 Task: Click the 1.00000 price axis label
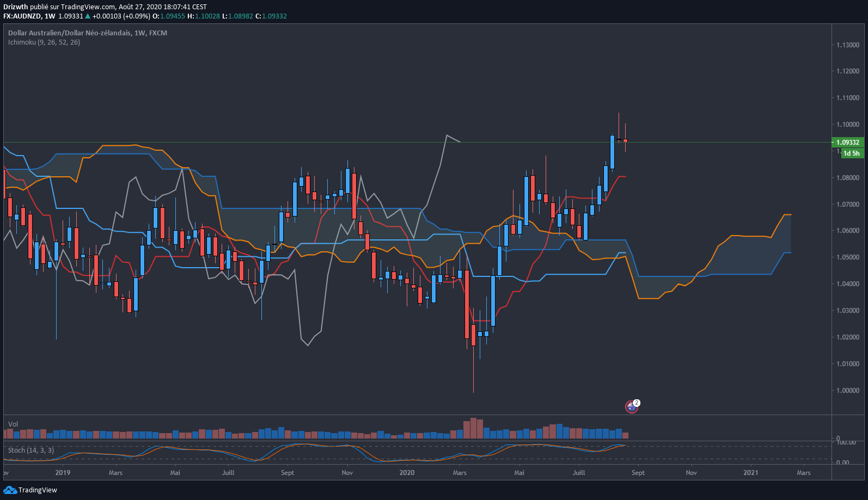(x=848, y=391)
